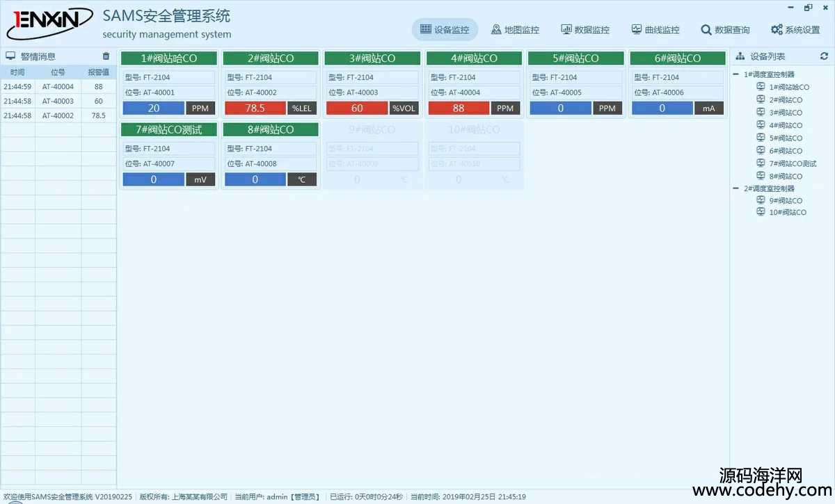
Task: Select 2#调度室控制器 in device tree
Action: (769, 188)
